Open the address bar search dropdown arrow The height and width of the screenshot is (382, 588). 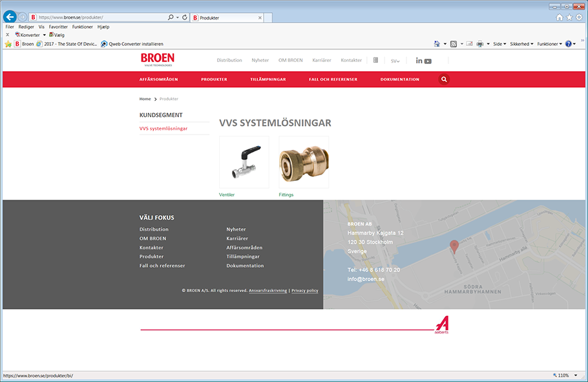(178, 17)
